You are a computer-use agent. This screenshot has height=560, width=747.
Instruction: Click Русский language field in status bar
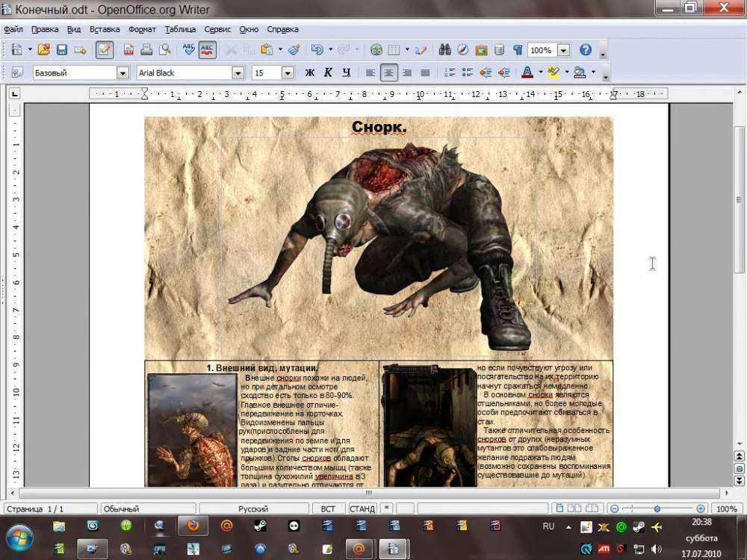tap(253, 508)
